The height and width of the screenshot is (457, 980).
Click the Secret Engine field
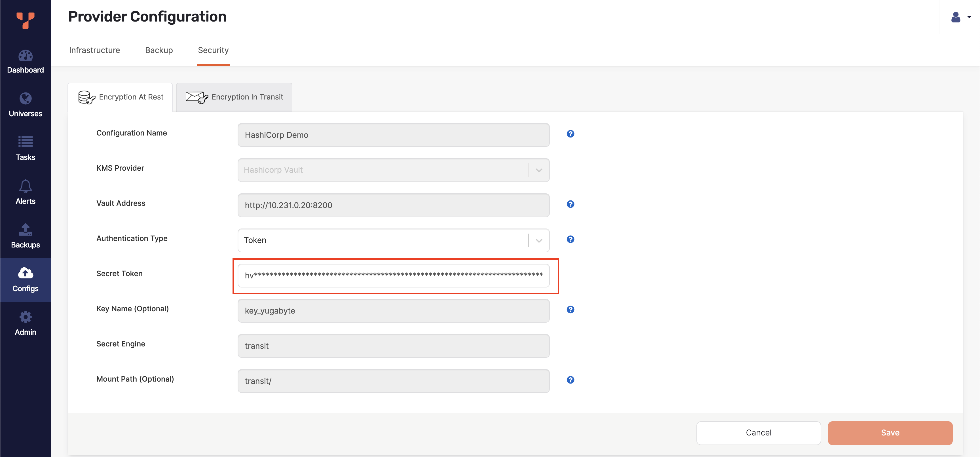pos(393,346)
